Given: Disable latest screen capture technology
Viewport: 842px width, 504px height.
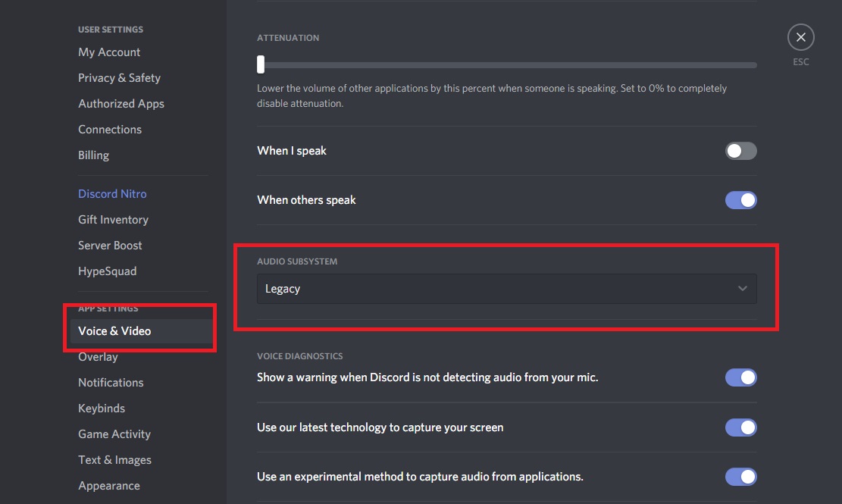Looking at the screenshot, I should click(740, 427).
